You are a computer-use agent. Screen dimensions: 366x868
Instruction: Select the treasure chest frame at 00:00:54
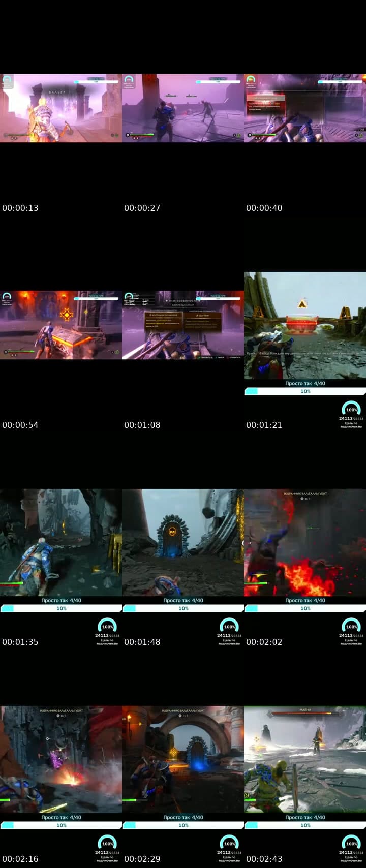pos(61,325)
